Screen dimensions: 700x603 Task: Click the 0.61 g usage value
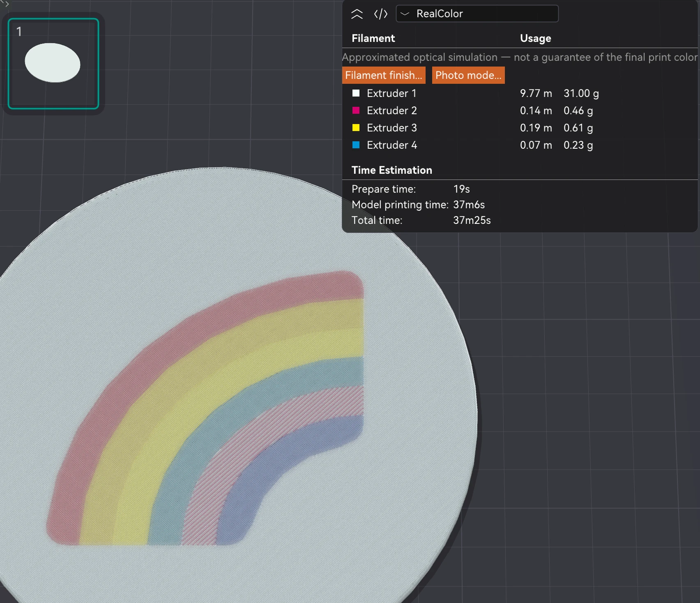tap(578, 128)
